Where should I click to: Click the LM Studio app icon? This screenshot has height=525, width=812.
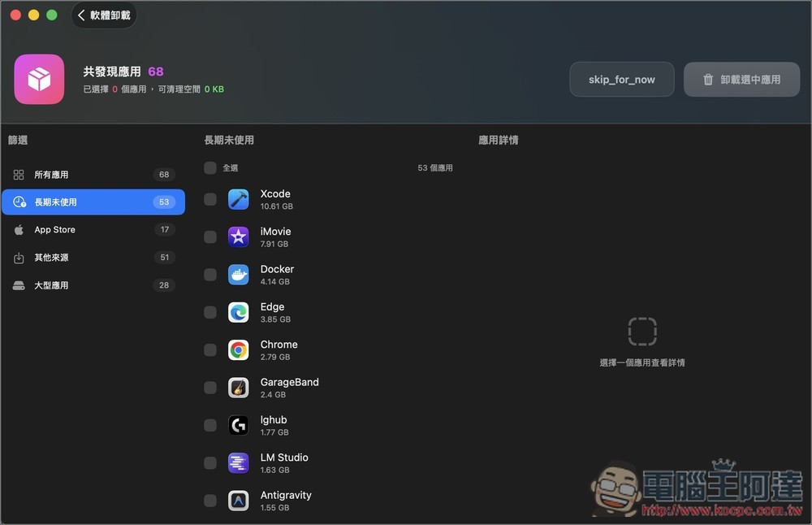(238, 462)
